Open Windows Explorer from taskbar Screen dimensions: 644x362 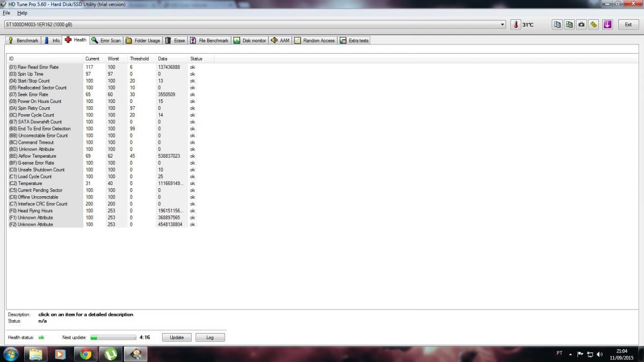[36, 354]
